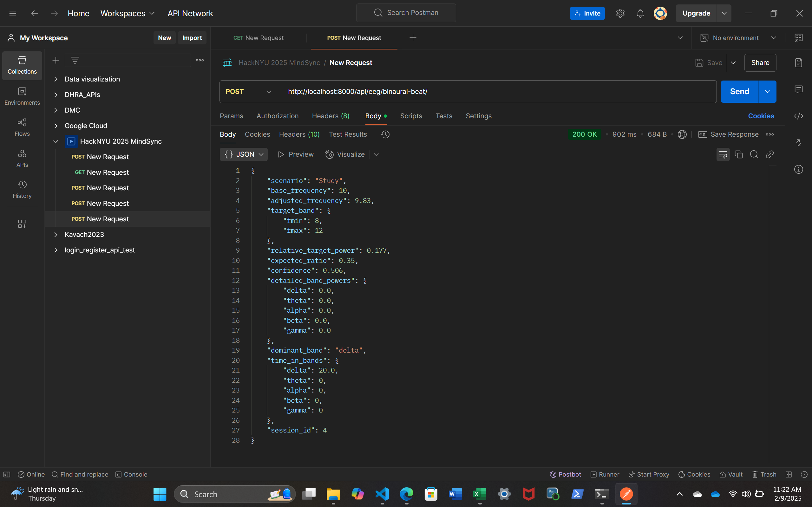Viewport: 812px width, 507px height.
Task: Toggle sidebar visibility in status bar
Action: [x=7, y=474]
